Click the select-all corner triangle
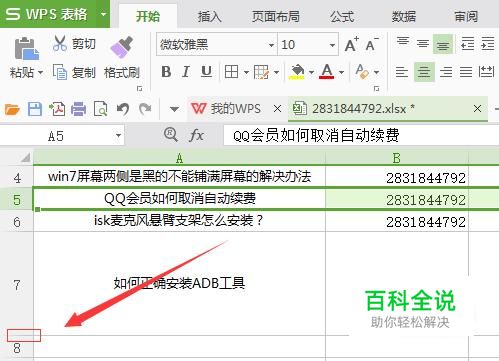Viewport: 499px width, 361px height. pos(25,158)
